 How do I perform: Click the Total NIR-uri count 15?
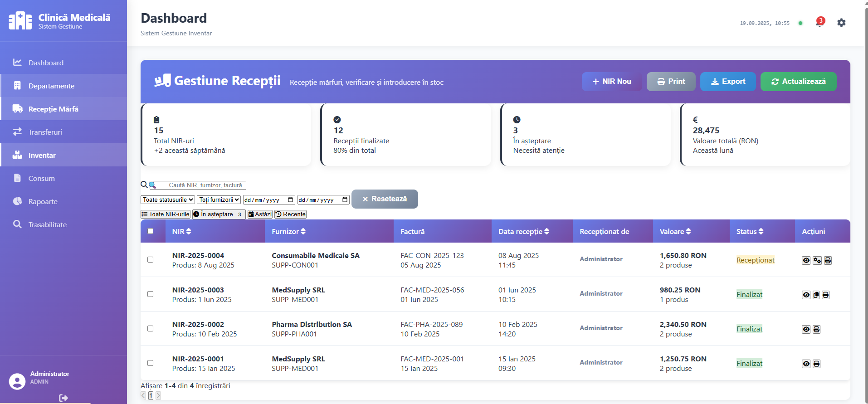[159, 130]
